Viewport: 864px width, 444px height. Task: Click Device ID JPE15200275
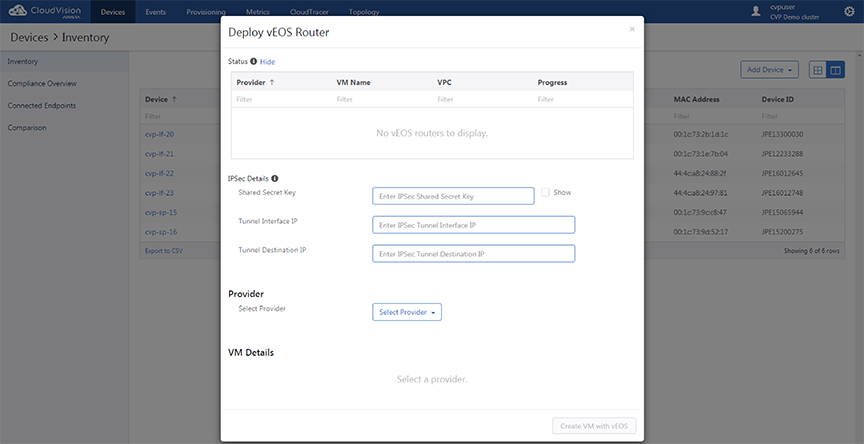[782, 232]
